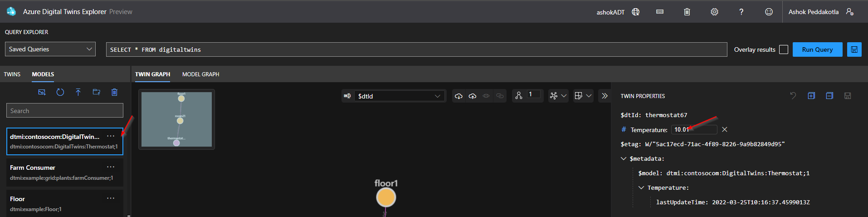
Task: Clear the Temperature value with X
Action: (725, 129)
